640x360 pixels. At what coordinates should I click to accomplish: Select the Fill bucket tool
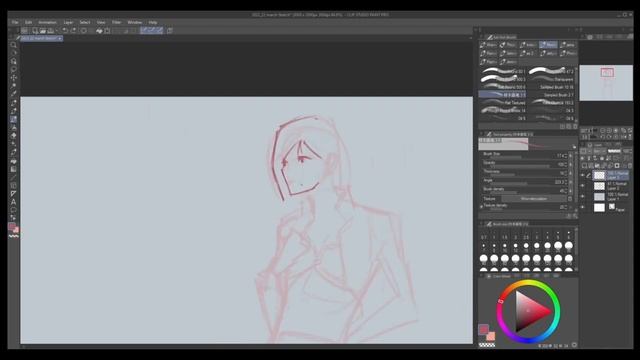click(13, 160)
